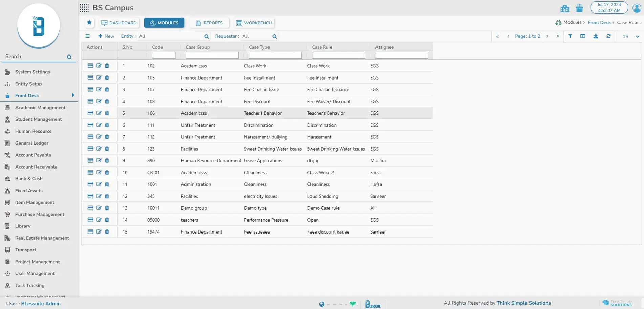Open the app grid launcher icon
This screenshot has width=644, height=309.
click(84, 8)
